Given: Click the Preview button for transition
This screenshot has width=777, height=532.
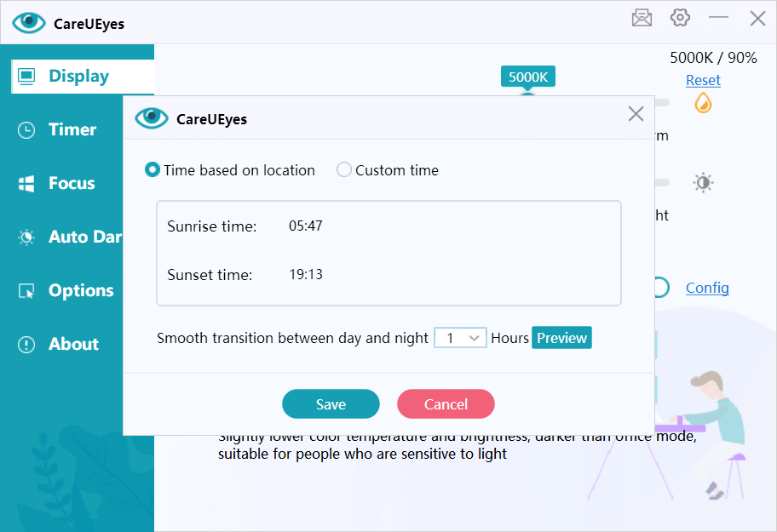Looking at the screenshot, I should point(561,338).
